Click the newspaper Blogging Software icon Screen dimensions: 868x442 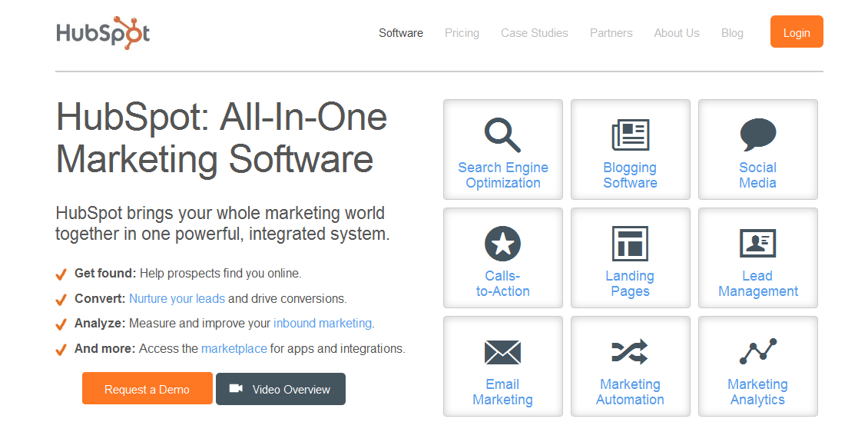(631, 135)
